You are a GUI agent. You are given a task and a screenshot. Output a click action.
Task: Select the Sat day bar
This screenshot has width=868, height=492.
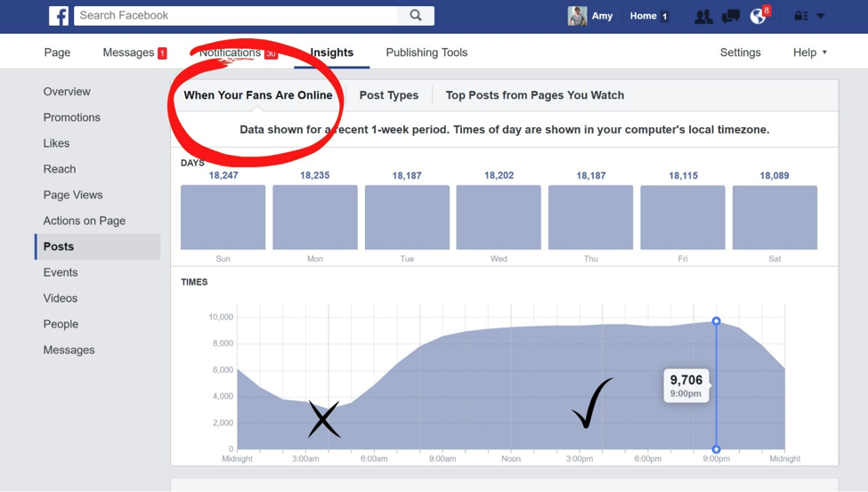(x=775, y=217)
